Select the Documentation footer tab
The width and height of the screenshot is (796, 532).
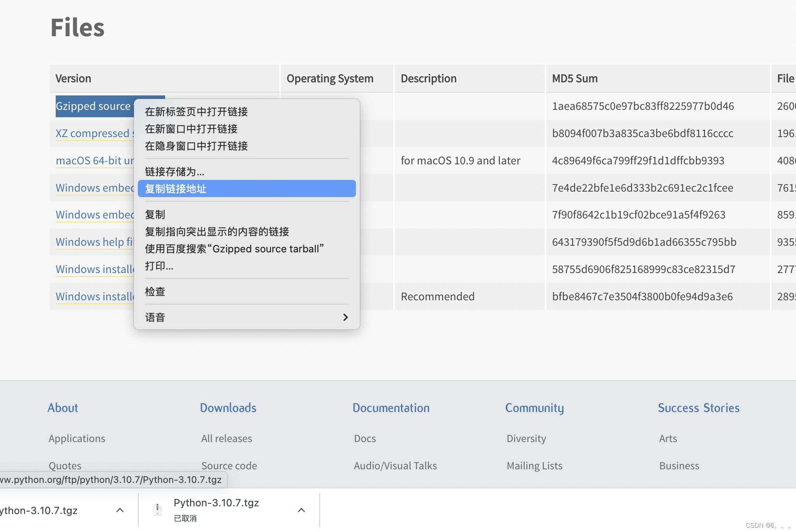click(x=392, y=407)
